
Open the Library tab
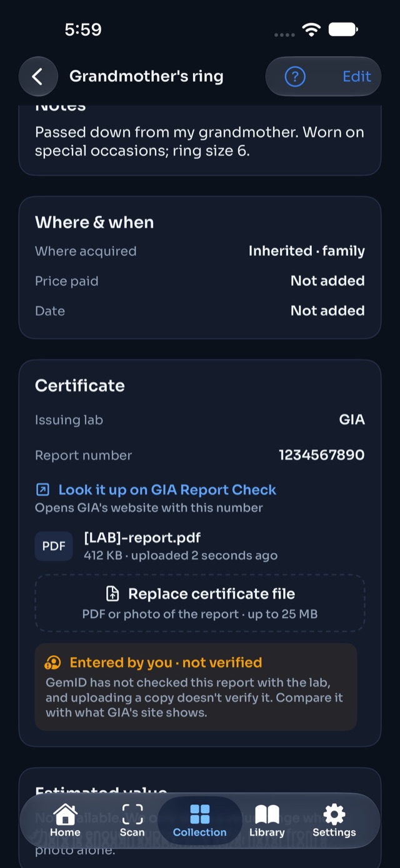tap(267, 820)
